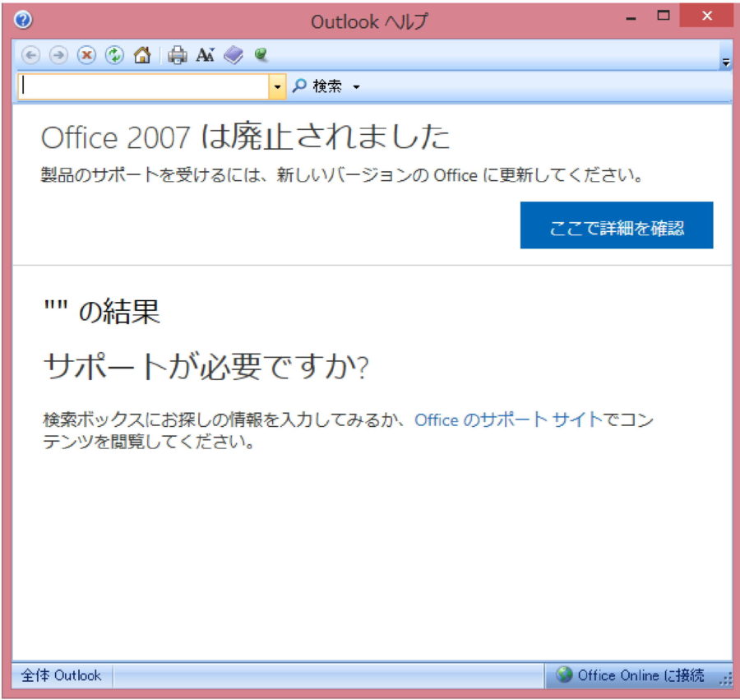Viewport: 740px width, 700px height.
Task: Maximize the Outlook ヘルプ window
Action: (x=664, y=16)
